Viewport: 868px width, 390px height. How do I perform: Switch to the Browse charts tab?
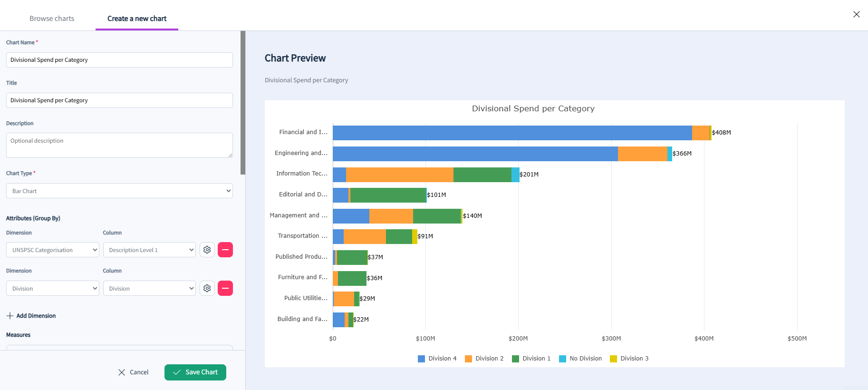click(52, 19)
